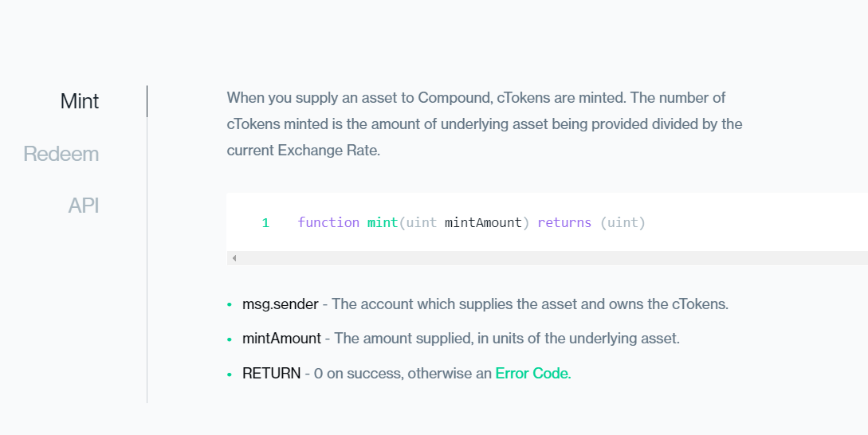Switch to the Redeem section
The width and height of the screenshot is (868, 435).
(x=61, y=154)
